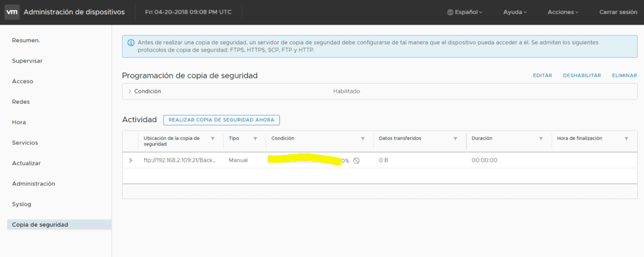Viewport: 644px width, 257px height.
Task: Filter the Condición column
Action: coord(362,139)
